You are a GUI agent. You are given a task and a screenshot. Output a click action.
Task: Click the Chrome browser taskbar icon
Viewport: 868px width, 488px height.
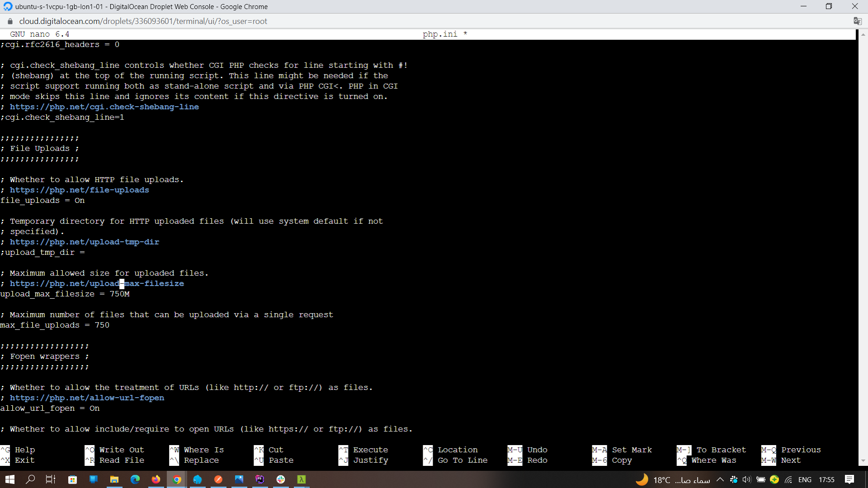point(176,480)
